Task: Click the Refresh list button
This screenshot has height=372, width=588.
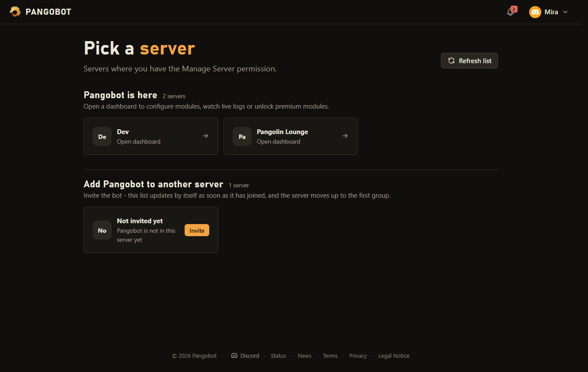Action: pos(470,61)
